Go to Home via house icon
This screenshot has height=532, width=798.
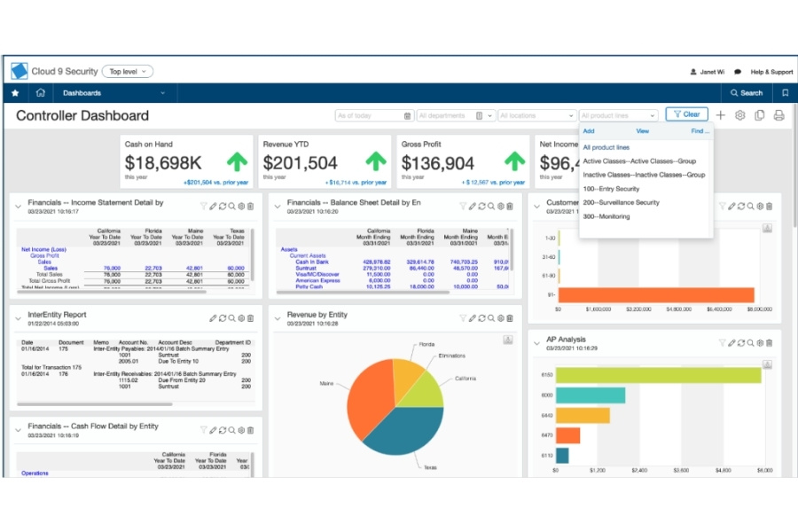coord(41,92)
